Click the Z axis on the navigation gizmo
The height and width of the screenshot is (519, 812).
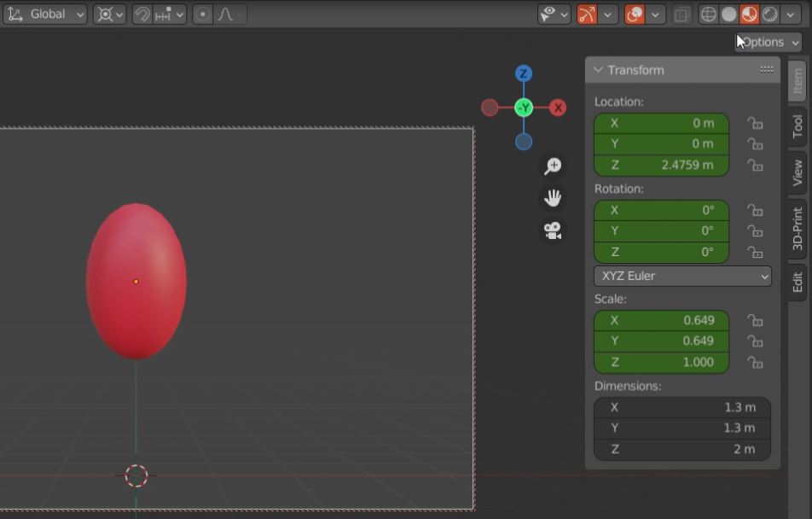523,73
